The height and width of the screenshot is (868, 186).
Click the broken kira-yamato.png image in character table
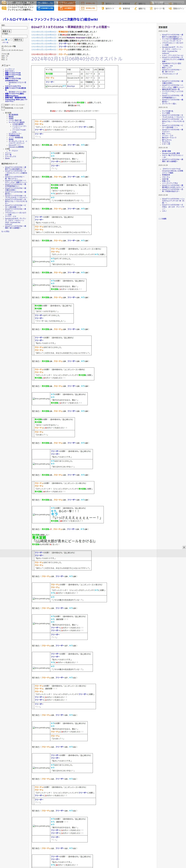point(54,86)
